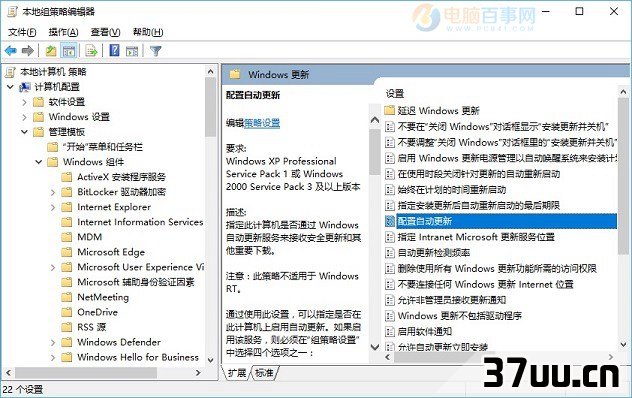Screen dimensions: 632x398
Task: Open the blue Help question-mark icon
Action: [114, 50]
